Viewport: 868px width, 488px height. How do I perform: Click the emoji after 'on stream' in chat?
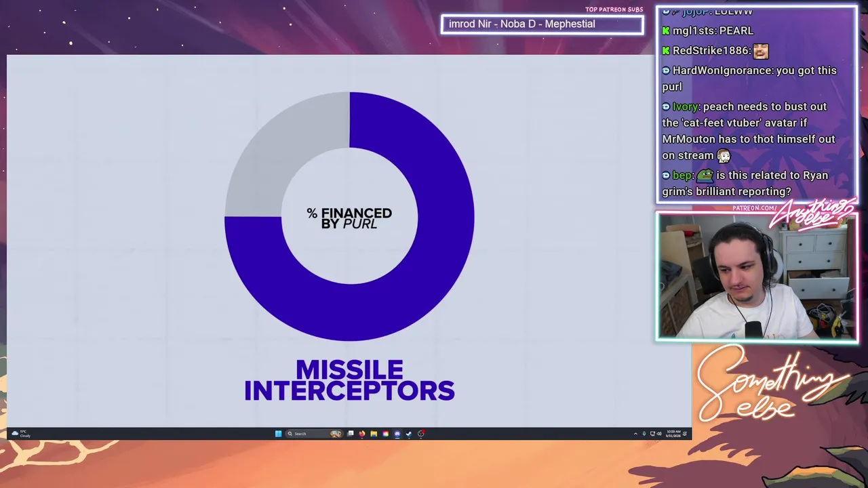724,156
